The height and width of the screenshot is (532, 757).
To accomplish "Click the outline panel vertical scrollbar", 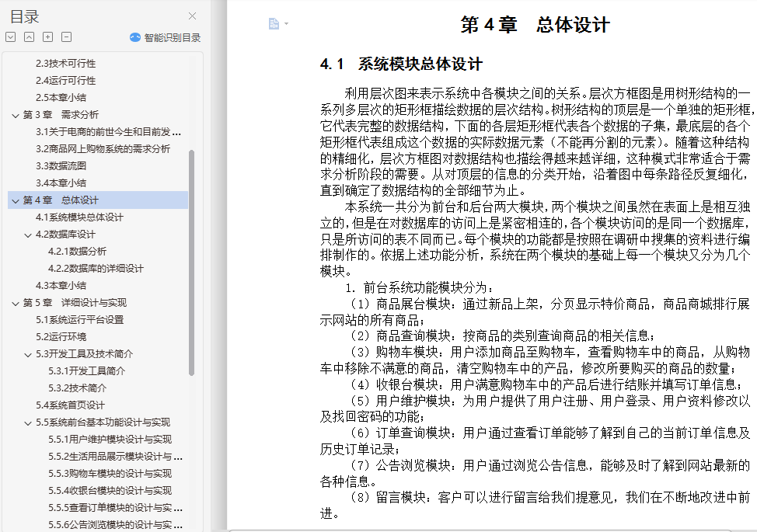I will tap(192, 263).
